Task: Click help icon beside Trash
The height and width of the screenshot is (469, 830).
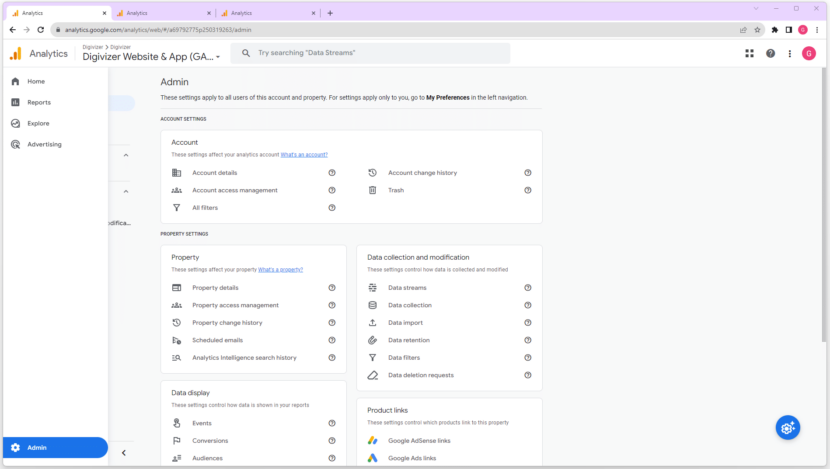Action: tap(528, 190)
